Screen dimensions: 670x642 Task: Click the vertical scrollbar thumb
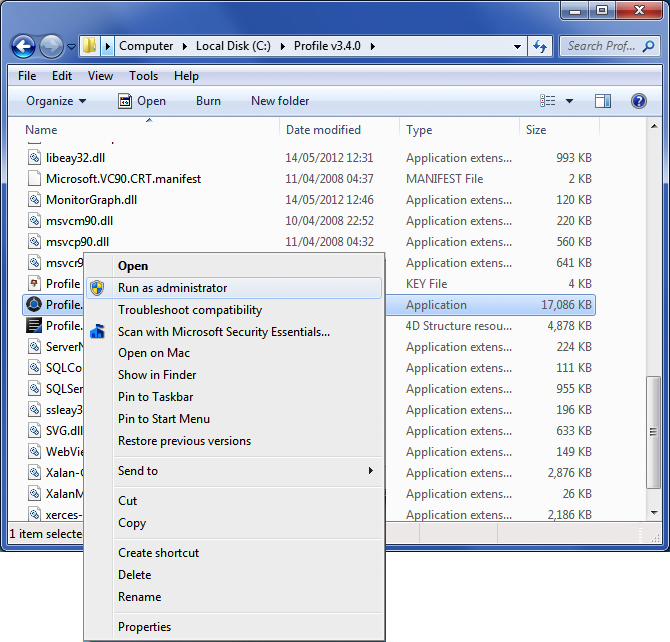(x=653, y=432)
